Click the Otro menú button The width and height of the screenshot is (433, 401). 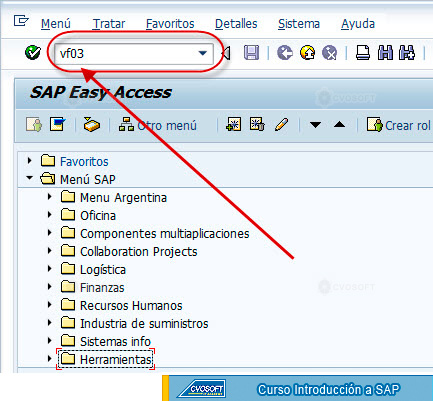pyautogui.click(x=158, y=125)
